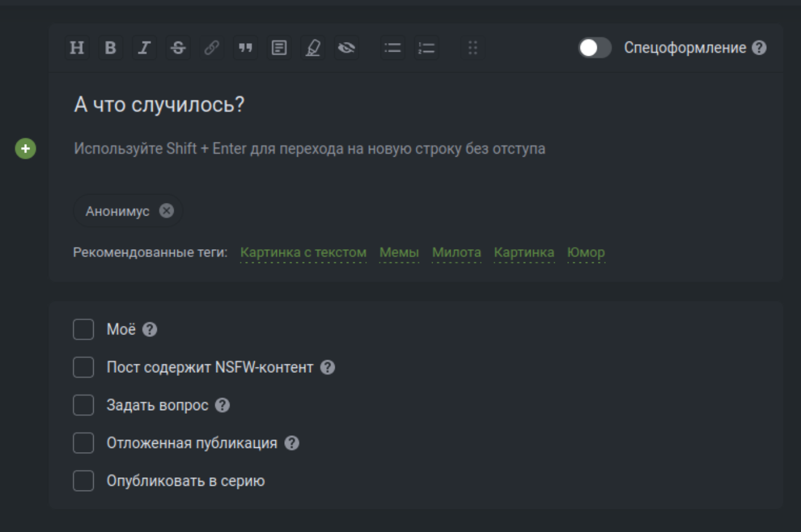Click the drag handle dots icon

pos(473,48)
